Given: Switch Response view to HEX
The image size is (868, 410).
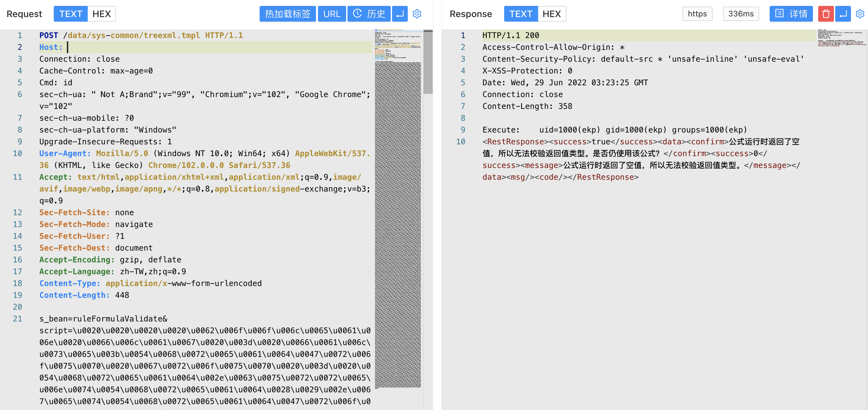Looking at the screenshot, I should coord(552,14).
